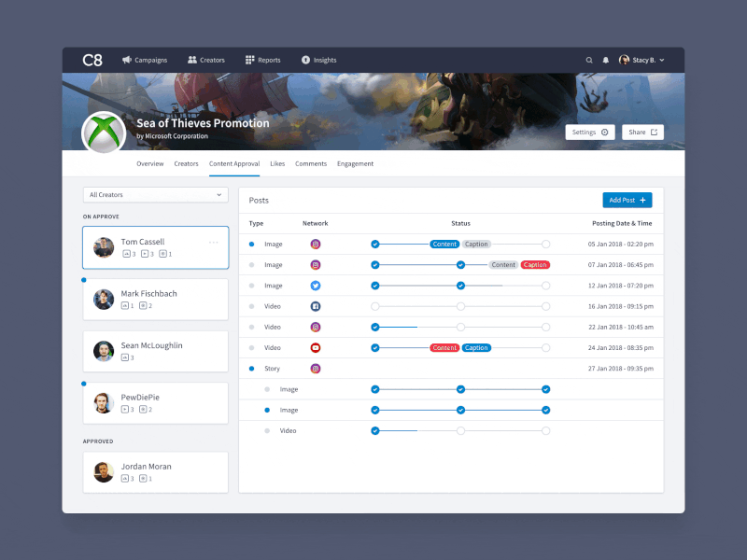Click progress track on 22 Jan Video row
The width and height of the screenshot is (747, 560).
coord(460,328)
